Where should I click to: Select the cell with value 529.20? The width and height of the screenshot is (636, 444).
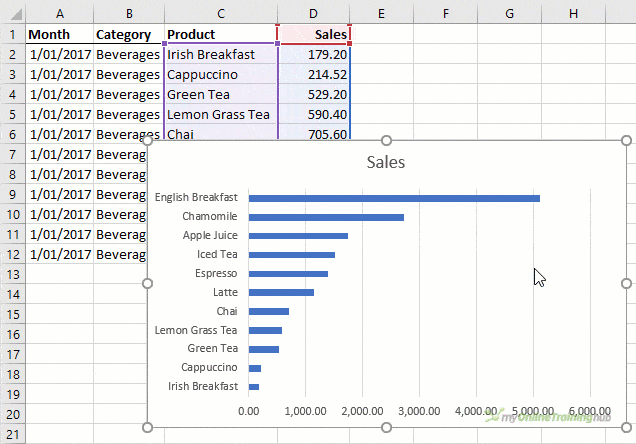(x=314, y=94)
